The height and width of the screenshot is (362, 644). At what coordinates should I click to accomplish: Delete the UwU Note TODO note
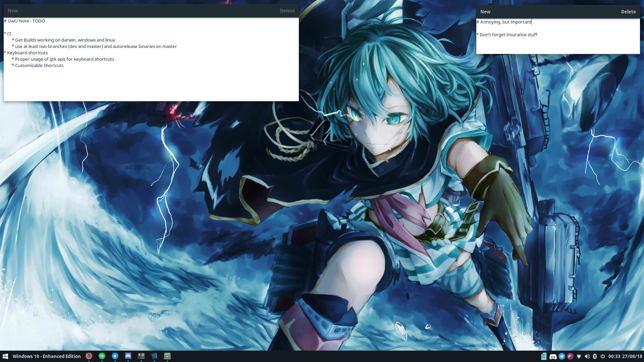[287, 11]
